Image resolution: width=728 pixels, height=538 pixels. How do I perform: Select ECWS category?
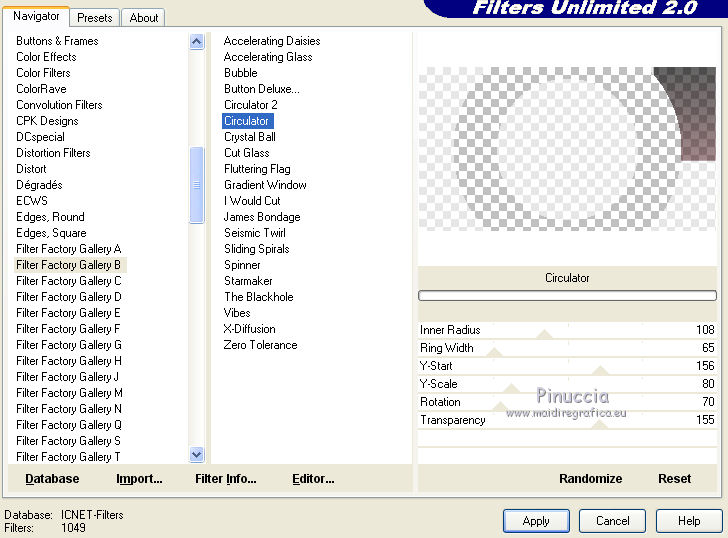pos(32,201)
